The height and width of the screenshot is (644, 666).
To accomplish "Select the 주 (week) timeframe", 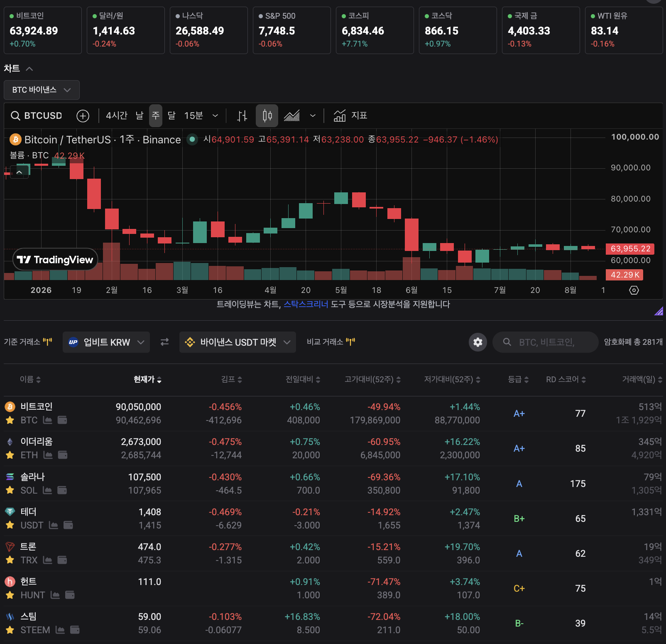I will click(156, 116).
